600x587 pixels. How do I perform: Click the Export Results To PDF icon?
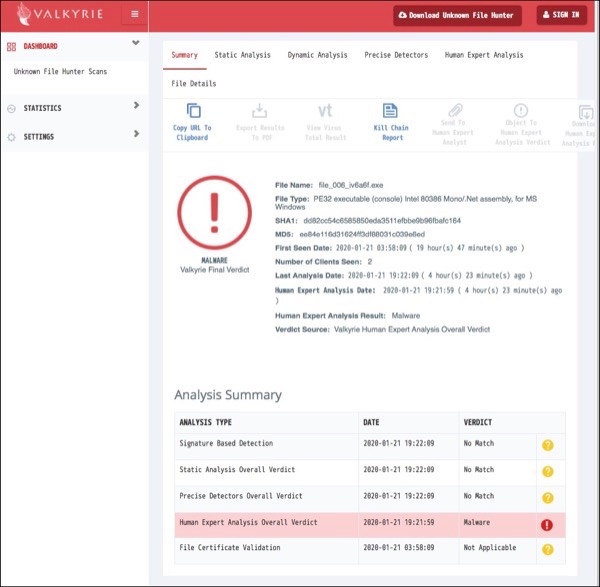point(259,111)
